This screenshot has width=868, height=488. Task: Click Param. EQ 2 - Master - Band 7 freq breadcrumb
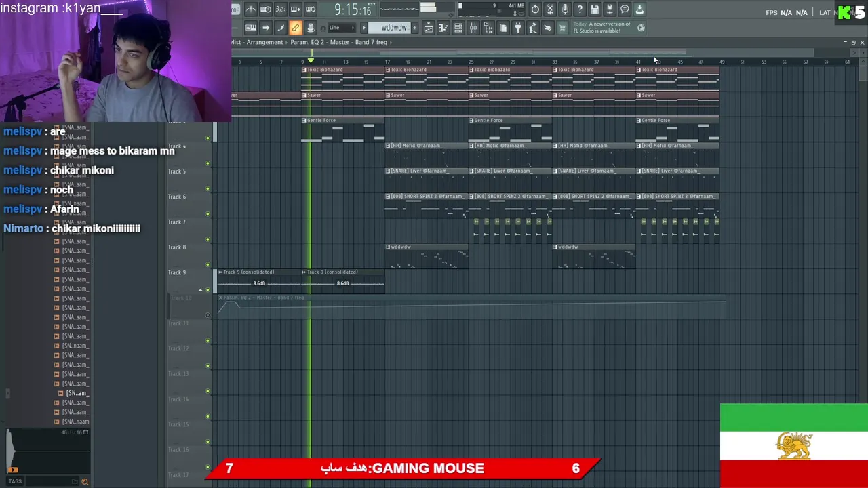(338, 42)
